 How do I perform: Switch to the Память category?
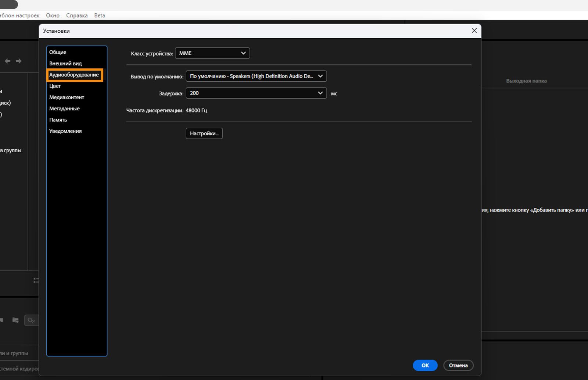(58, 120)
